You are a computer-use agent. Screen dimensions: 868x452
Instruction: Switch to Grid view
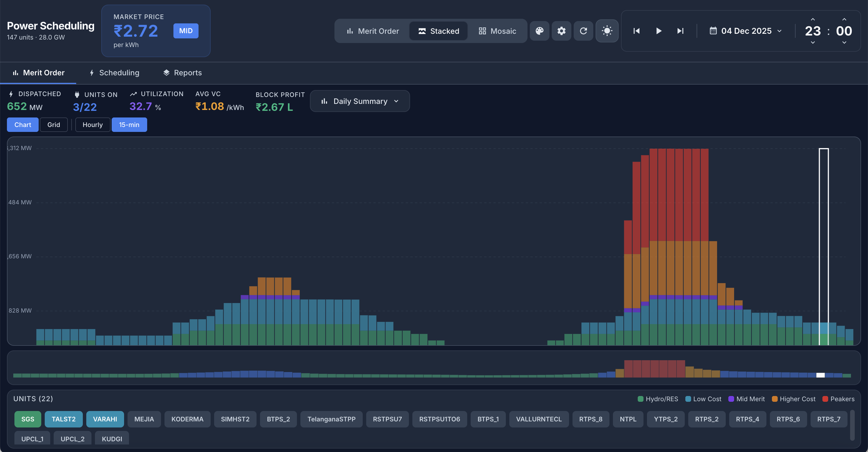[54, 124]
